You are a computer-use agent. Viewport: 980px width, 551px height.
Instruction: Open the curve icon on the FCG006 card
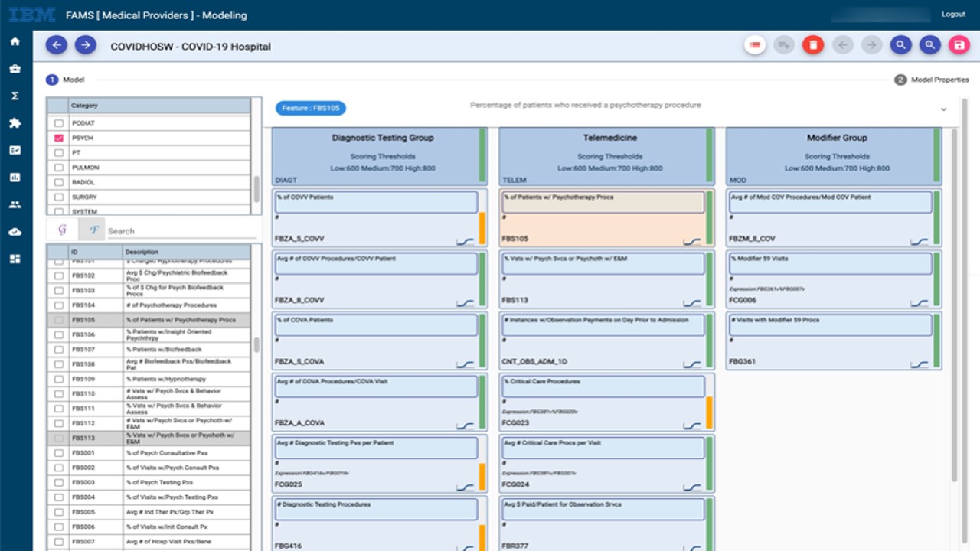(919, 302)
